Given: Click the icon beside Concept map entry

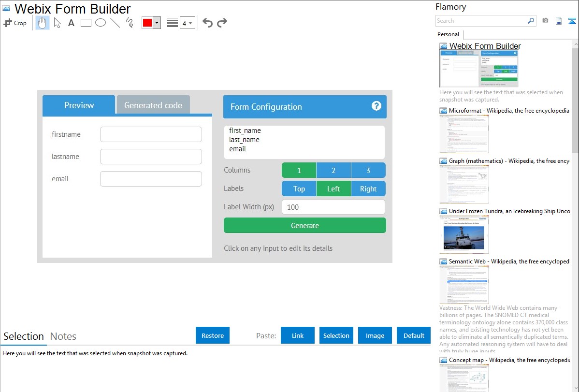Looking at the screenshot, I should (x=443, y=360).
